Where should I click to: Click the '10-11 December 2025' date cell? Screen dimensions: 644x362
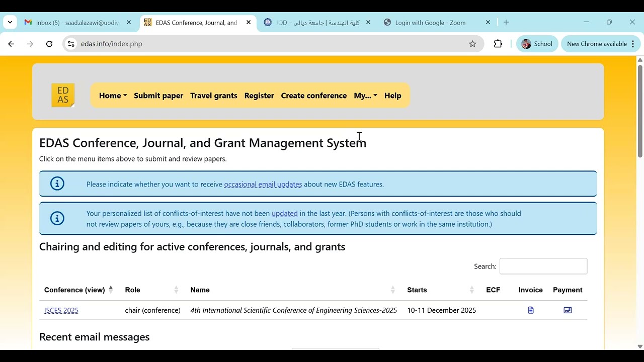[x=442, y=310]
